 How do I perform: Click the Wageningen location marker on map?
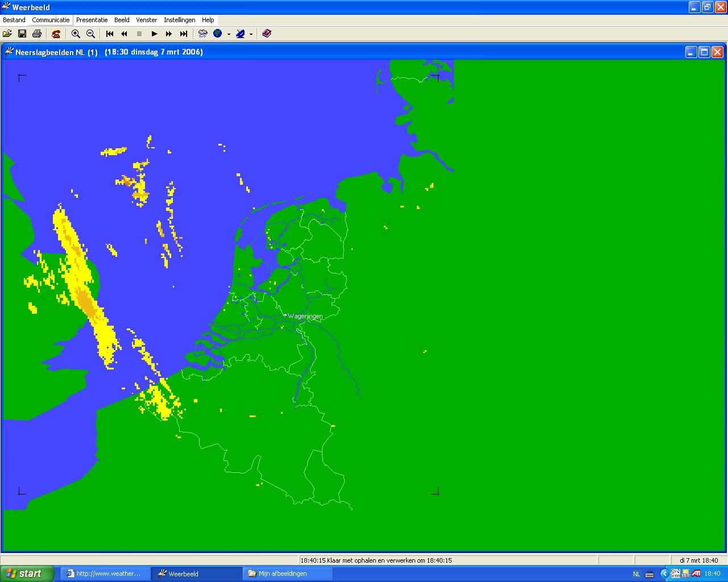pos(286,315)
